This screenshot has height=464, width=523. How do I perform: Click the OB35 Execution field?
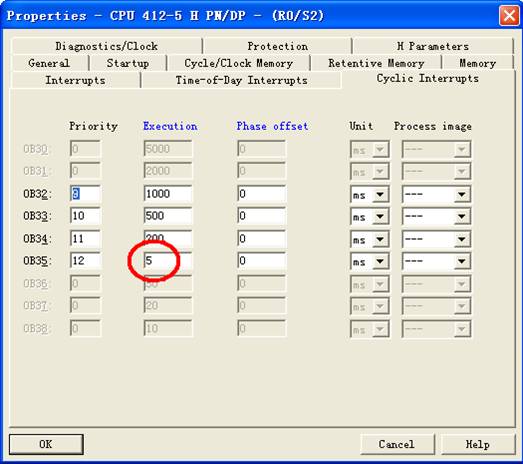[x=168, y=261]
